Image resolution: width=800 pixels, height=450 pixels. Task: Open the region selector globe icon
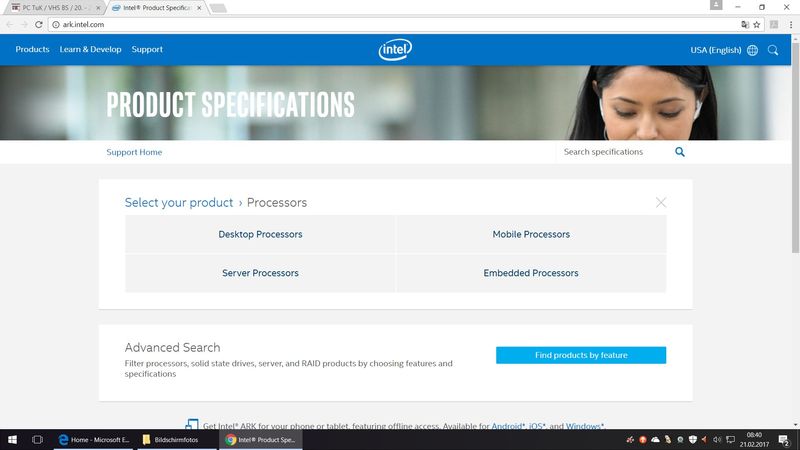[x=752, y=50]
